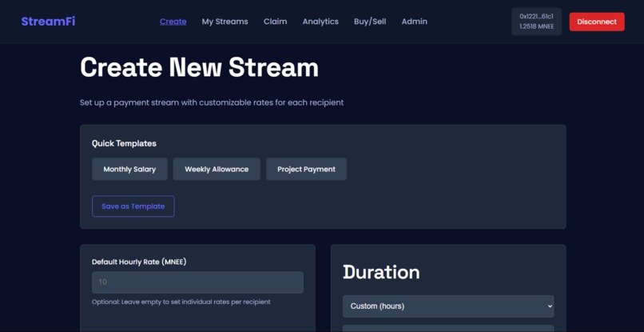Click the StreamFi logo
This screenshot has height=332, width=644.
pos(48,22)
